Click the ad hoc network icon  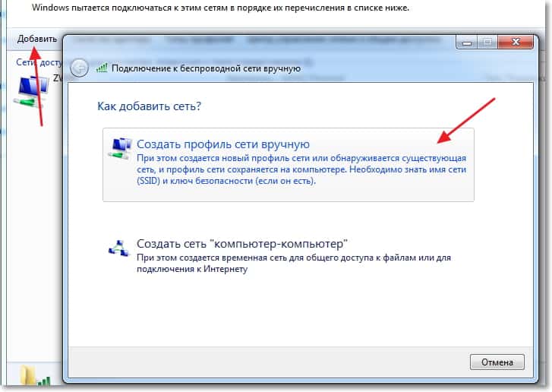pyautogui.click(x=119, y=248)
